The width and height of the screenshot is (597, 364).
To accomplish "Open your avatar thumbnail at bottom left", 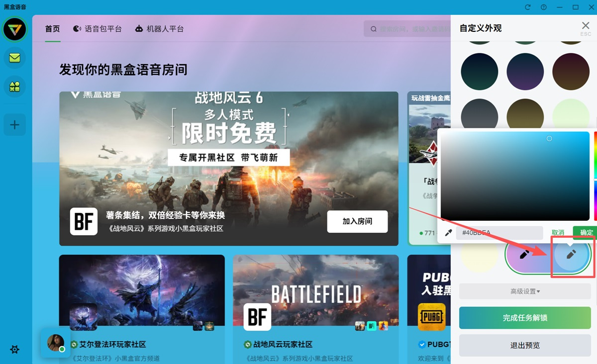I will click(56, 343).
